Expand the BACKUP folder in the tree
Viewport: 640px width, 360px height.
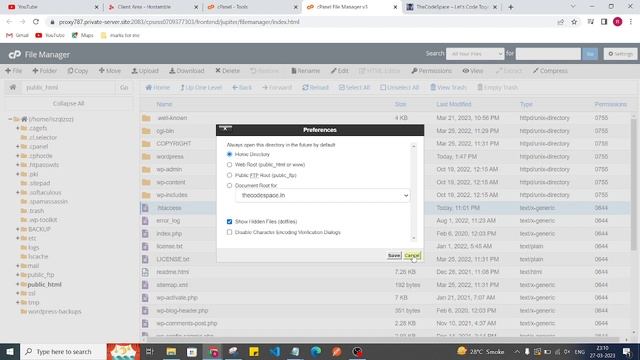click(18, 229)
